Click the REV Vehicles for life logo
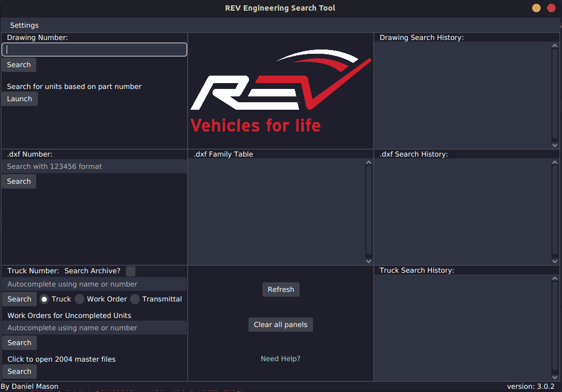Viewport: 562px width, 392px height. tap(280, 91)
